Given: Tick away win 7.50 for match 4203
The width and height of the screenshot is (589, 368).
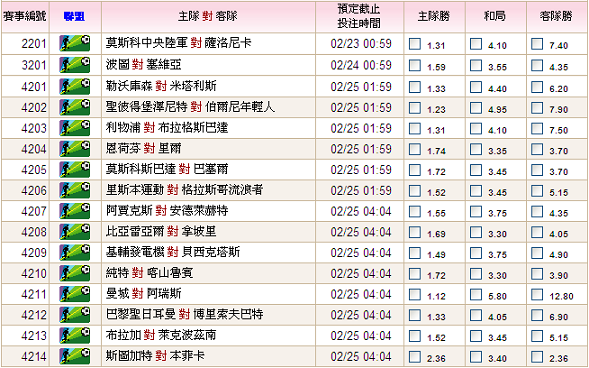Looking at the screenshot, I should pyautogui.click(x=537, y=129).
